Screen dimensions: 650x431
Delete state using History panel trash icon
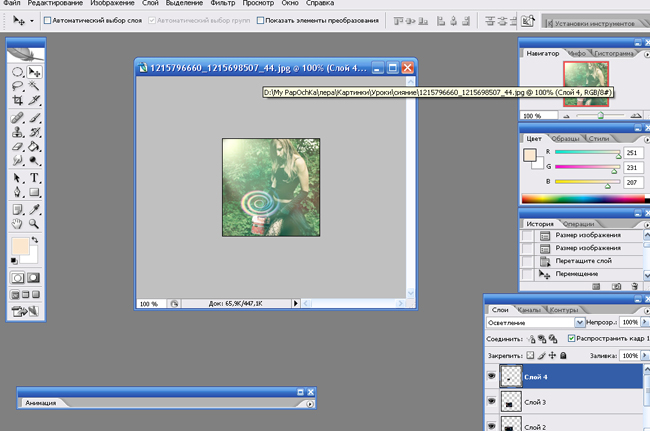(x=634, y=286)
